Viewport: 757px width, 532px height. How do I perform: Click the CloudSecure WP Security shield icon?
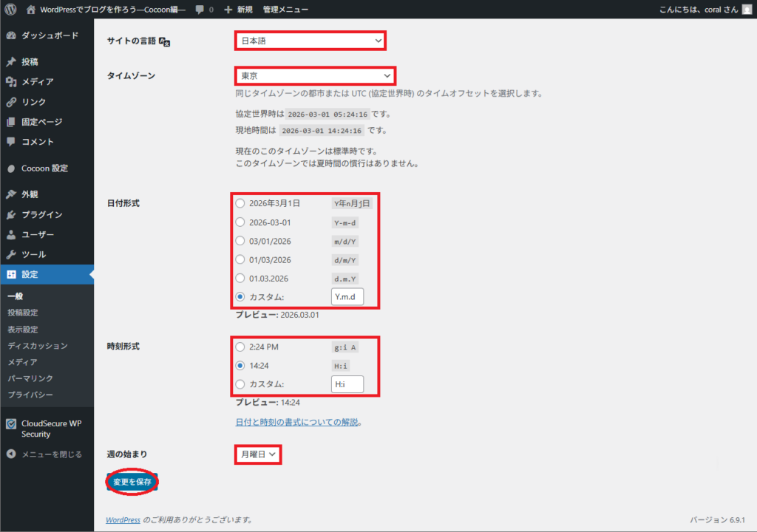11,424
